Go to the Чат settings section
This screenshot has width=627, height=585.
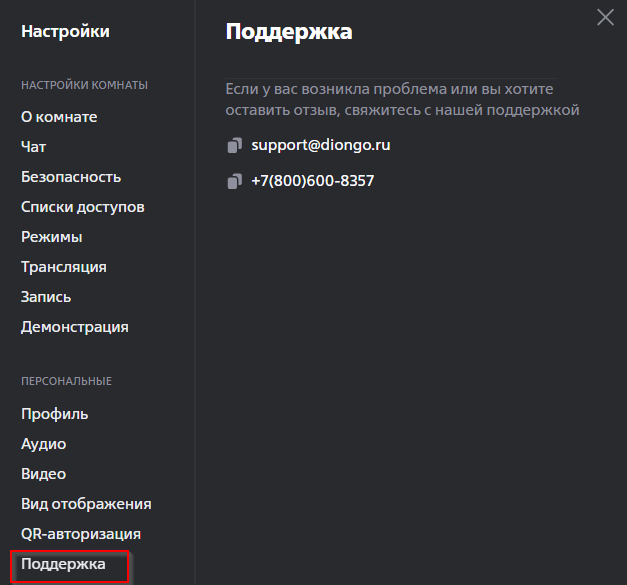click(34, 147)
